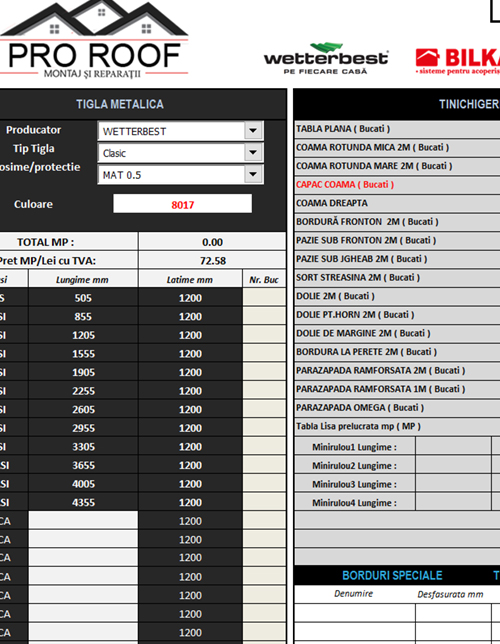Click the Nr. Buc cell for length 1205
Screen dimensions: 500x644
click(264, 335)
